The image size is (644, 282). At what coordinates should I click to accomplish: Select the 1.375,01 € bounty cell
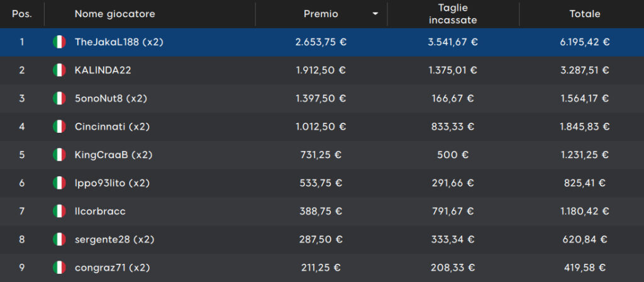453,70
